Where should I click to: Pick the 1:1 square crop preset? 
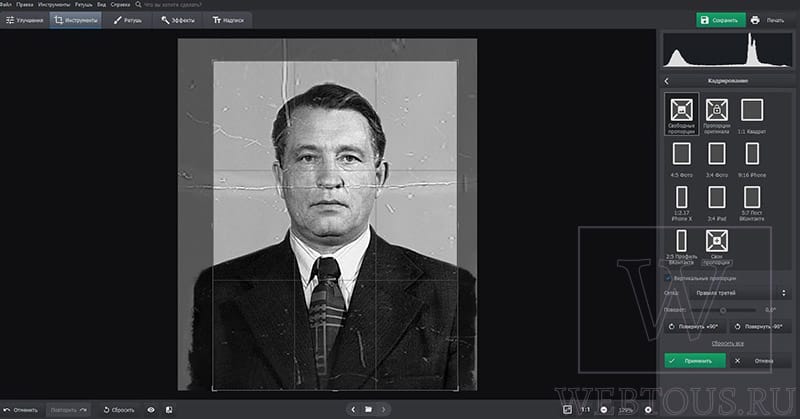pos(752,114)
